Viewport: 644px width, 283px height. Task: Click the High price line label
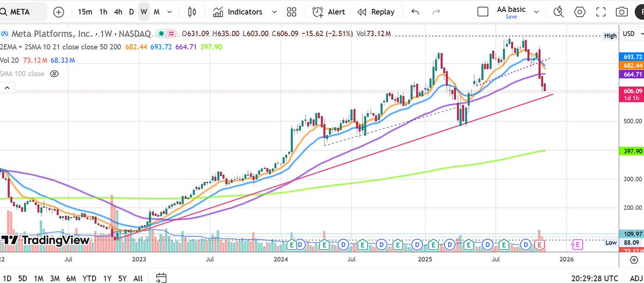pos(610,36)
